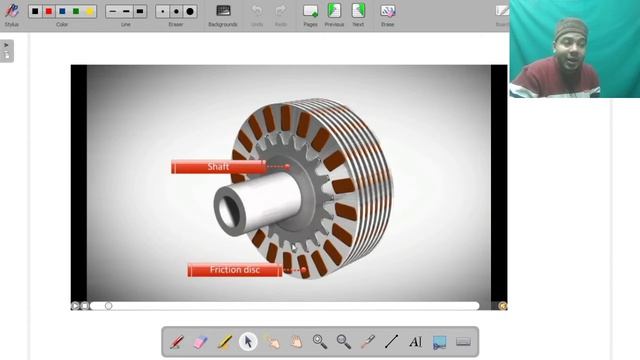Select the Zoom in magnifier

pos(320,342)
